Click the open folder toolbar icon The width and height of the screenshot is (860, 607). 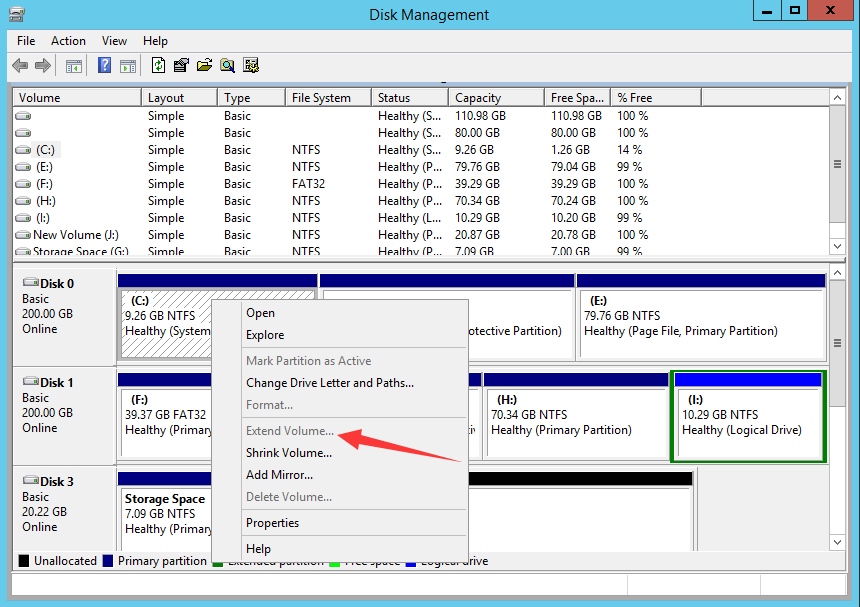[x=204, y=66]
